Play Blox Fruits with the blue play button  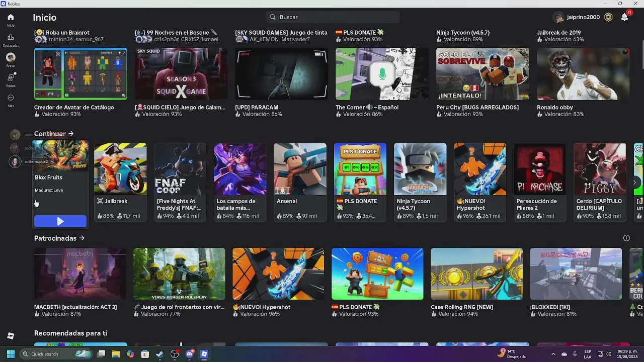click(60, 221)
